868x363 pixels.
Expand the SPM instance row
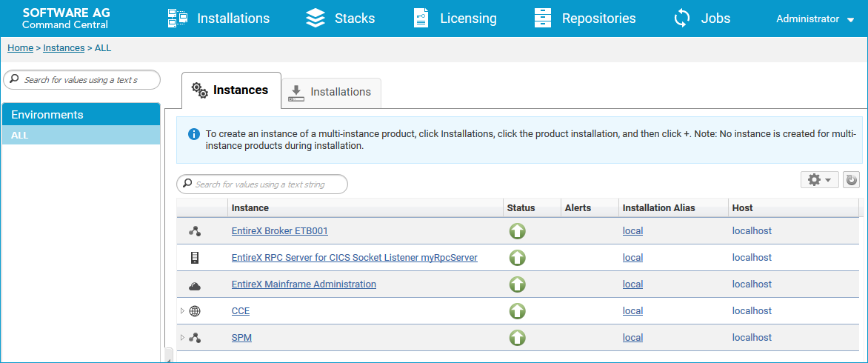point(183,338)
